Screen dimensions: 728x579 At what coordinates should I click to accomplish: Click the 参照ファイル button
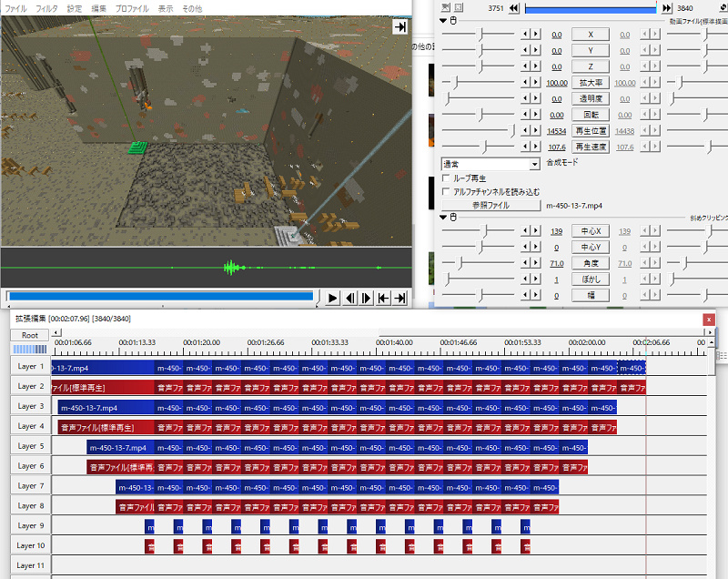490,205
